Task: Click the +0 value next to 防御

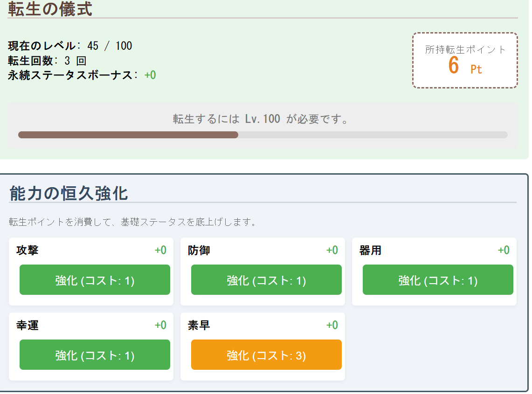Action: (x=332, y=250)
